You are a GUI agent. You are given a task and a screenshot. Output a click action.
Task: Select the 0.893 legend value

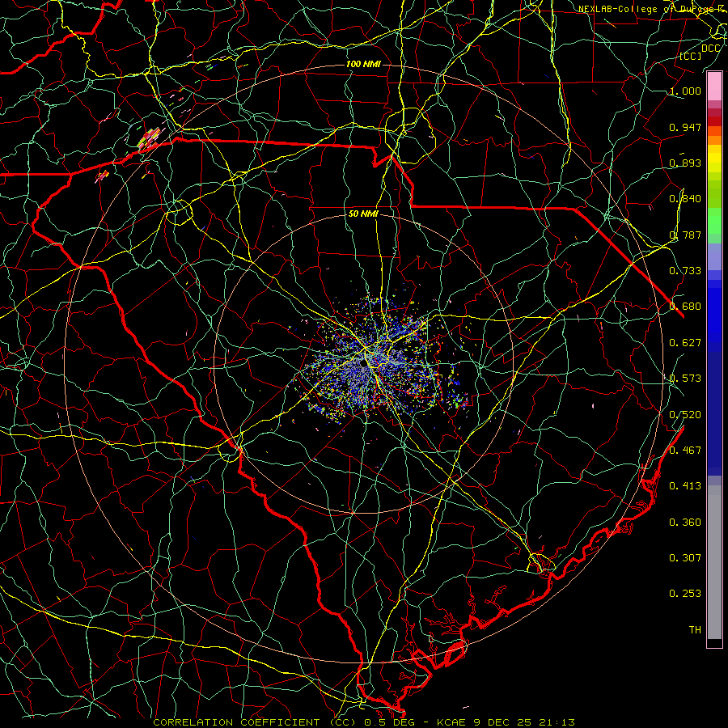[685, 163]
